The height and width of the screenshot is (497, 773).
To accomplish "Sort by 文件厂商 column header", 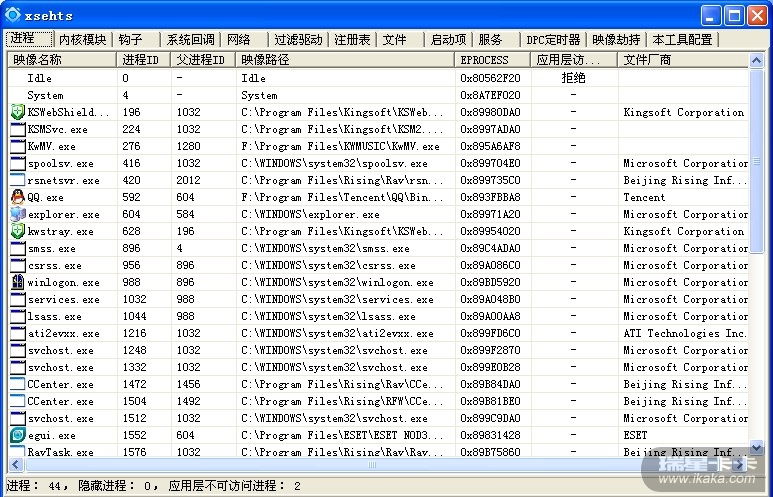I will coord(683,60).
